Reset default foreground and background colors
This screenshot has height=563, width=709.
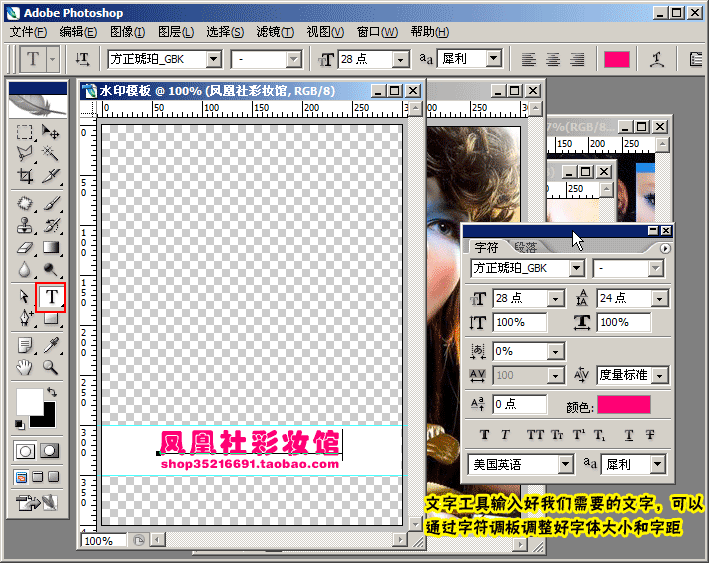[x=19, y=424]
